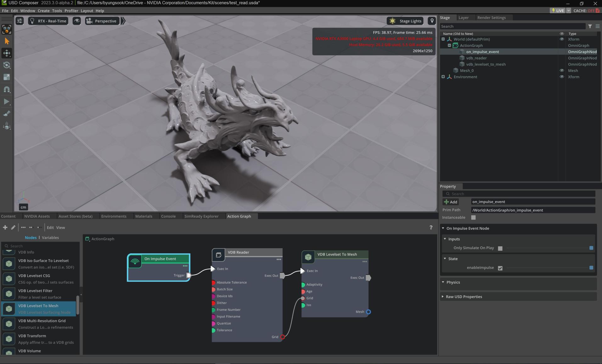Image resolution: width=602 pixels, height=364 pixels.
Task: Collapse On Impulse Event Node section
Action: click(443, 228)
